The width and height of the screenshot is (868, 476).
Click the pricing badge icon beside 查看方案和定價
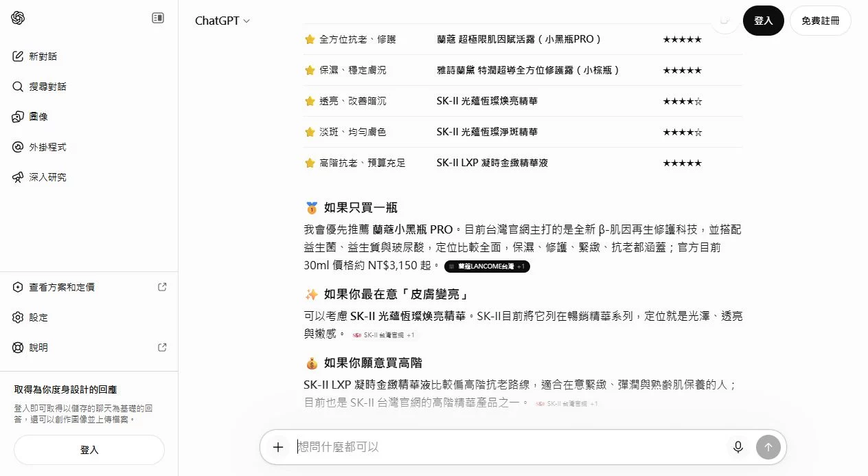18,287
